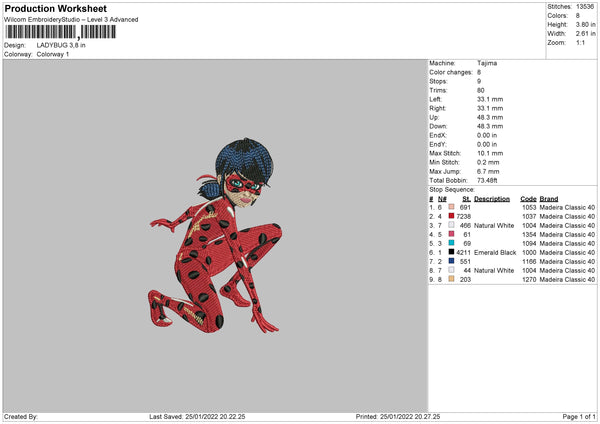Click the Stitches value 13536
This screenshot has width=600, height=424.
point(585,7)
